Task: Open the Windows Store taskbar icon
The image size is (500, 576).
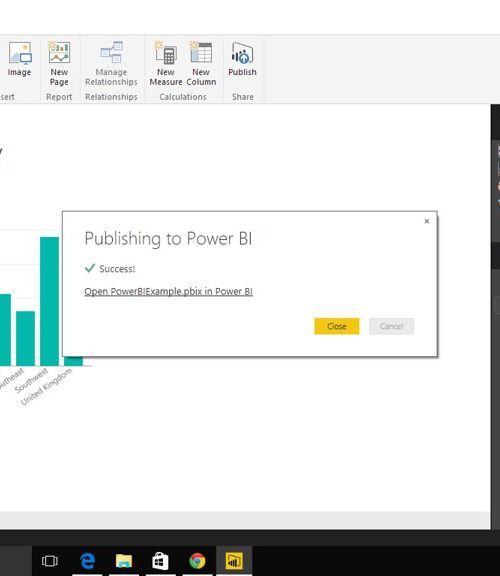Action: pos(161,561)
